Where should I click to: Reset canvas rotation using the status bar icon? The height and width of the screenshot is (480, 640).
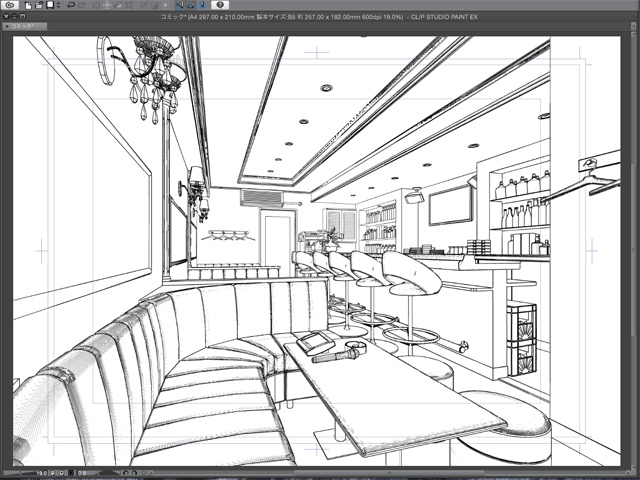[x=144, y=473]
